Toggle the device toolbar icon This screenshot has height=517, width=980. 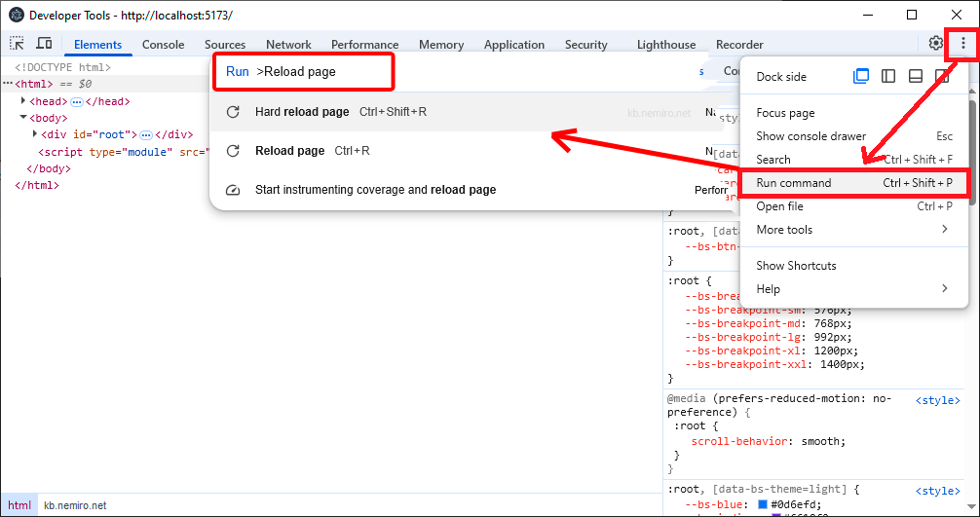coord(44,44)
